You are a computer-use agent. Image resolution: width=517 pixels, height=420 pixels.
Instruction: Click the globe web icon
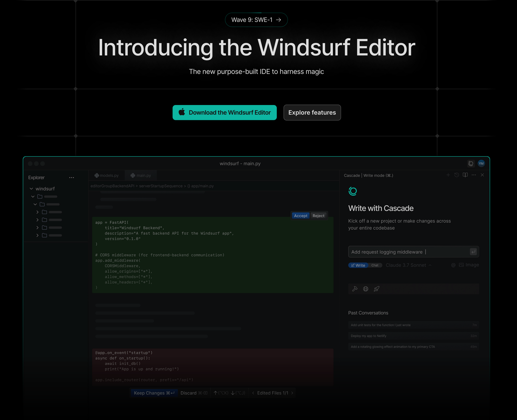click(x=366, y=289)
